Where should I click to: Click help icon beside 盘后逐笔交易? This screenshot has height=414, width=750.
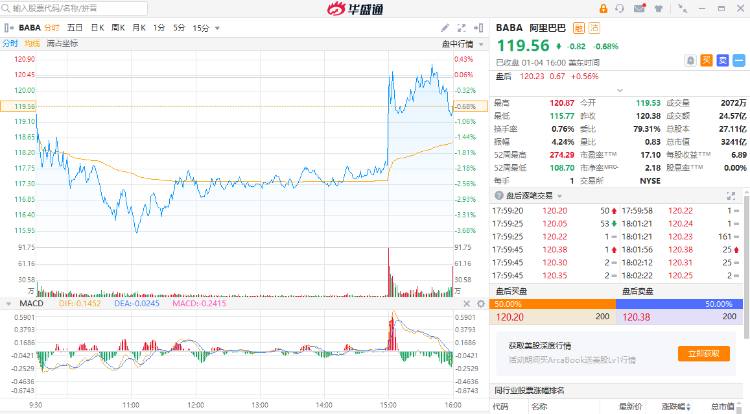(499, 196)
